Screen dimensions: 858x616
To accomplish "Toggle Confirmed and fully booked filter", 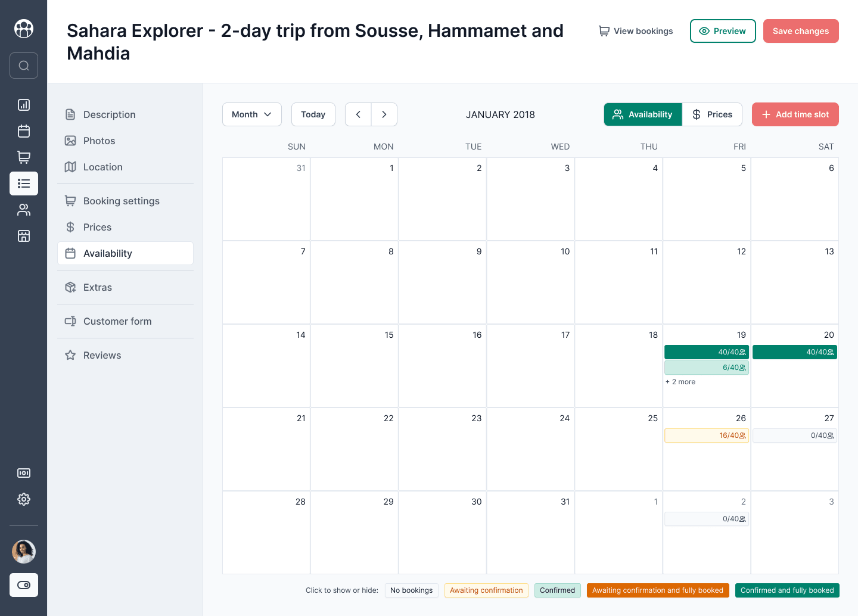I will tap(787, 590).
